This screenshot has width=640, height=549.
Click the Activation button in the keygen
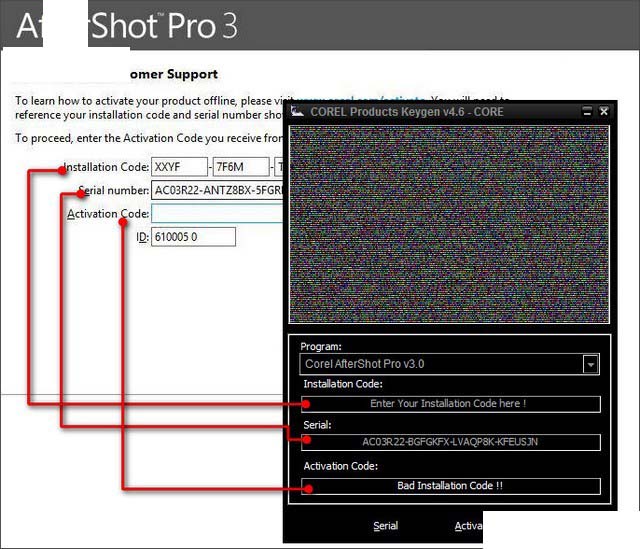[x=469, y=526]
